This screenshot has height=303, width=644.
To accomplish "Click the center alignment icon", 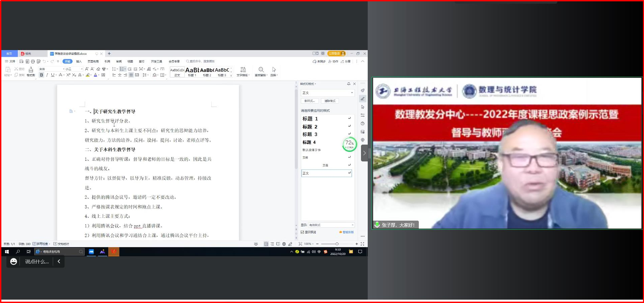I will tap(120, 75).
